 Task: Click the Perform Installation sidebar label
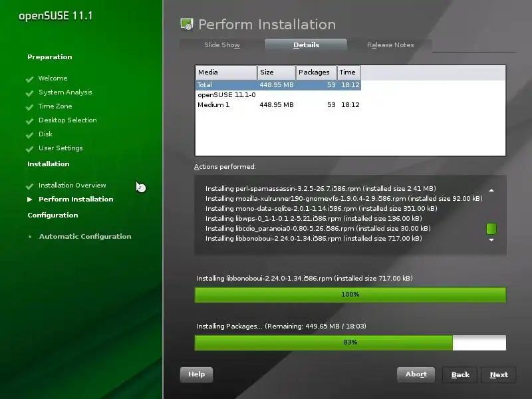point(76,199)
